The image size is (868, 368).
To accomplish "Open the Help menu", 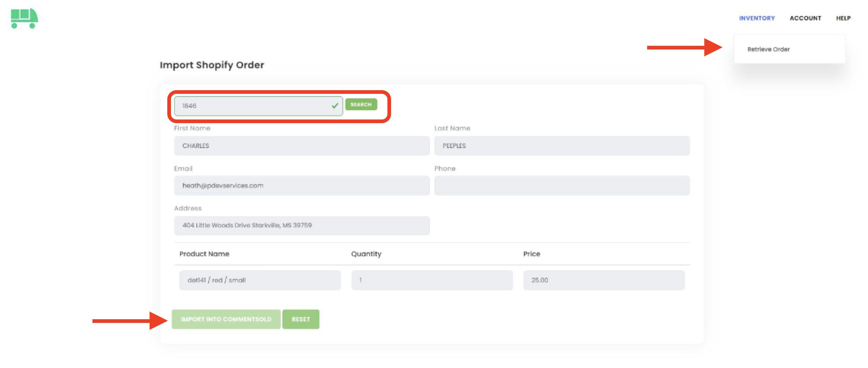I will coord(843,18).
